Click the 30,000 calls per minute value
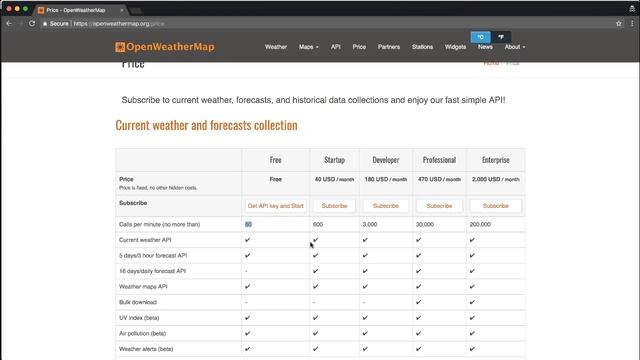The height and width of the screenshot is (360, 640). [x=424, y=224]
